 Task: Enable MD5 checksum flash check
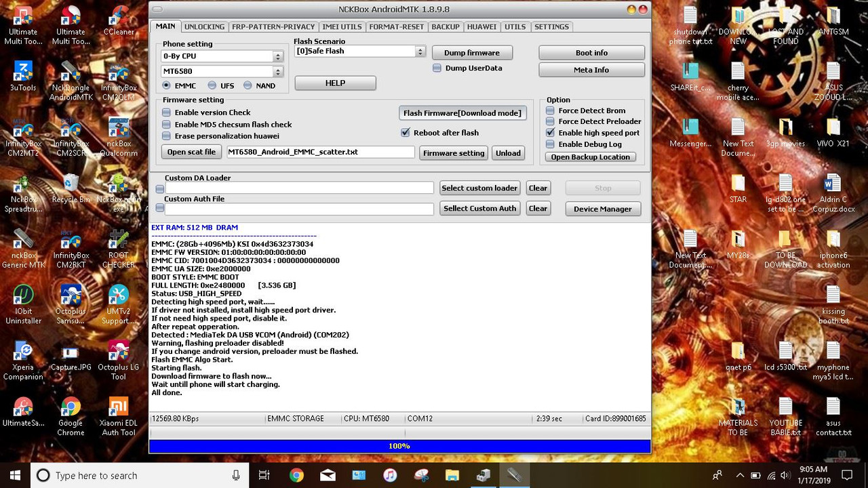click(x=166, y=125)
